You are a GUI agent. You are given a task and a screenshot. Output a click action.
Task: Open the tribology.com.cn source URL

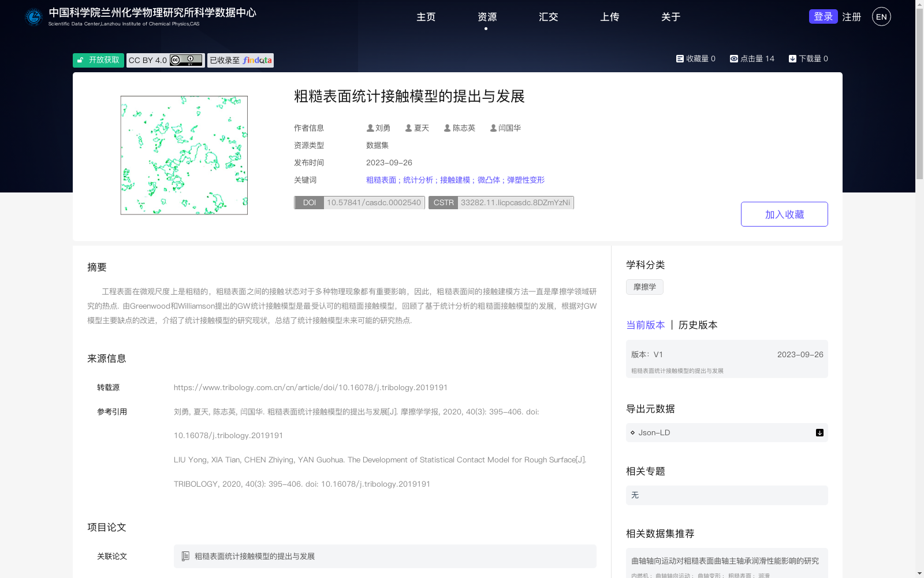coord(311,387)
